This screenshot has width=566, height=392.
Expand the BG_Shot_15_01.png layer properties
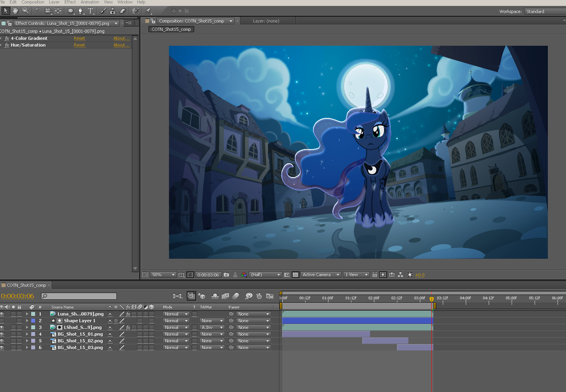(x=27, y=334)
